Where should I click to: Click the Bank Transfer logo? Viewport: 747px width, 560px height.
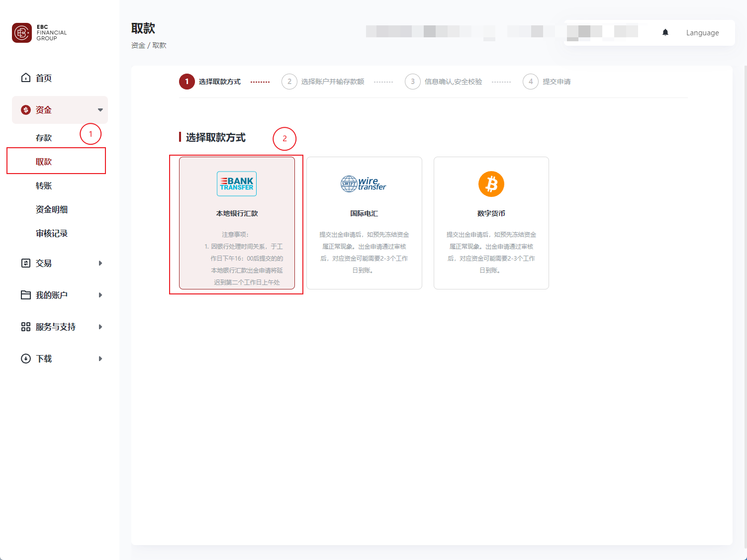[237, 184]
